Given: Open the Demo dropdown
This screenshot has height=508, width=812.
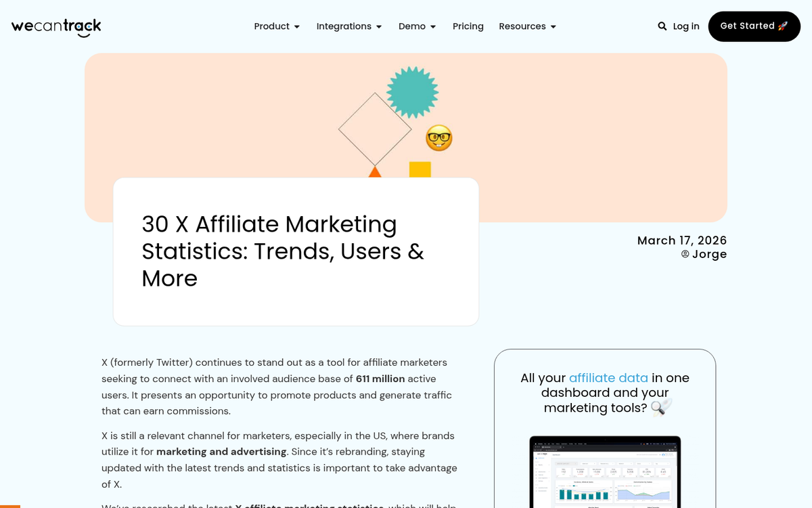Looking at the screenshot, I should tap(417, 26).
